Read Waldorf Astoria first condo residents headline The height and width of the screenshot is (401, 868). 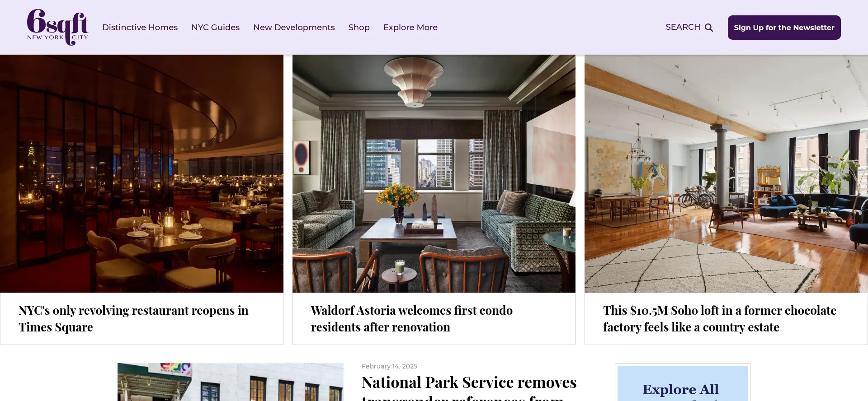411,319
